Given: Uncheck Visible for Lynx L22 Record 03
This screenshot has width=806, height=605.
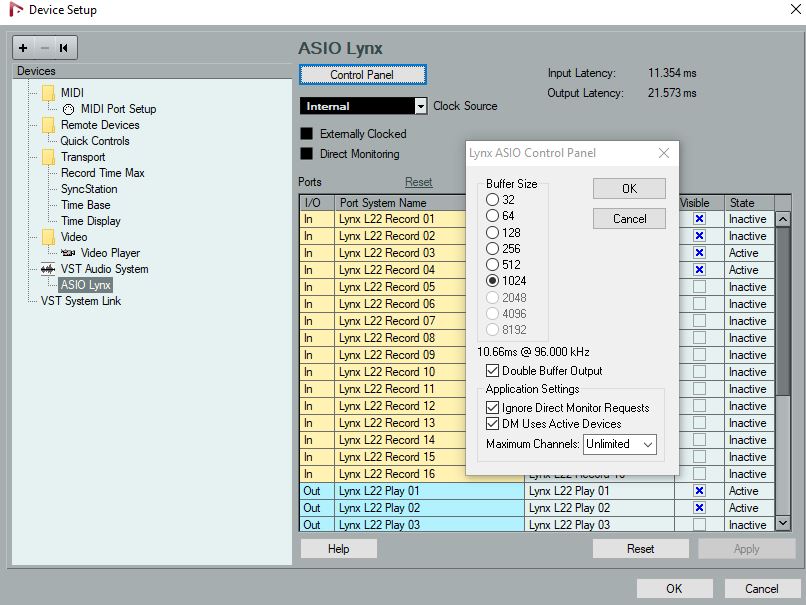Looking at the screenshot, I should (x=699, y=253).
